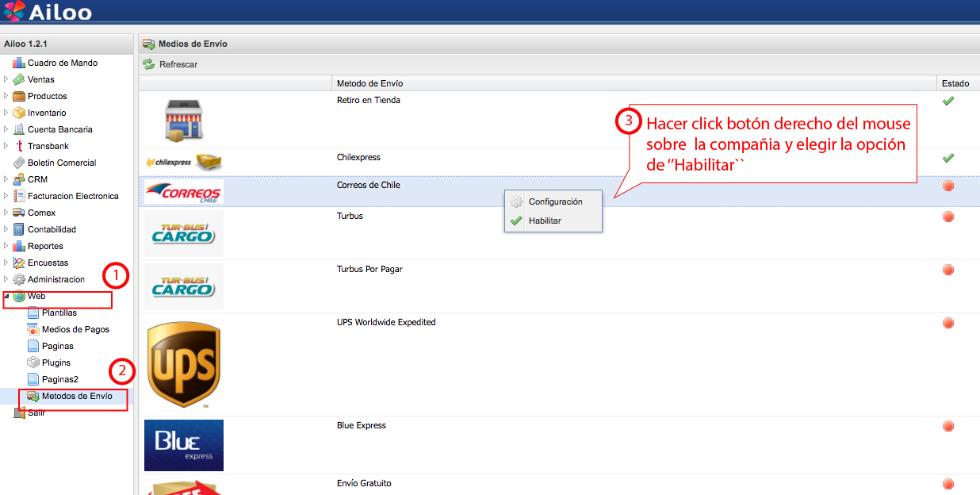Screen dimensions: 980x495
Task: Click the Cuadro de Mando icon
Action: (19, 63)
